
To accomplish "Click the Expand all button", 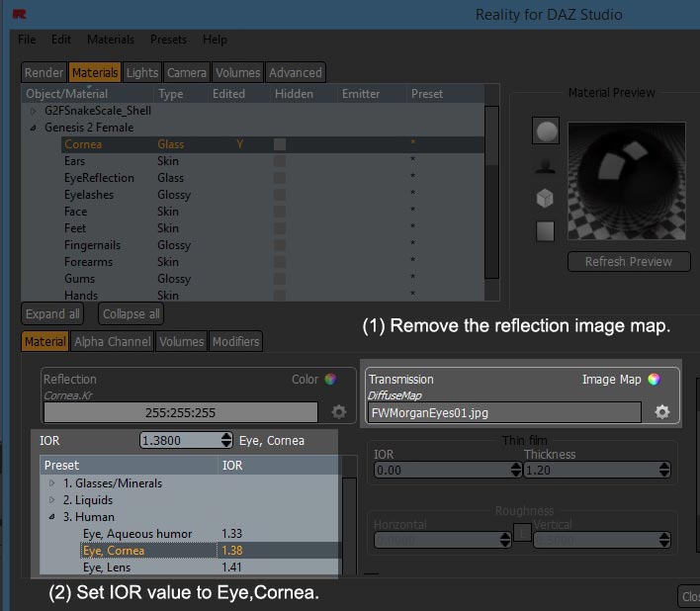I will click(x=52, y=313).
